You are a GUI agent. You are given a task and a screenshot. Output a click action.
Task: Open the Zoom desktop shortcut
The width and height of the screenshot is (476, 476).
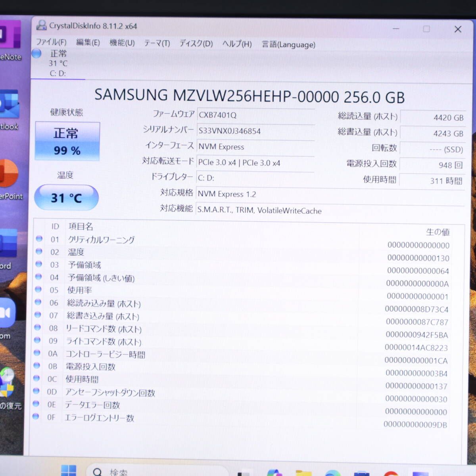click(7, 319)
